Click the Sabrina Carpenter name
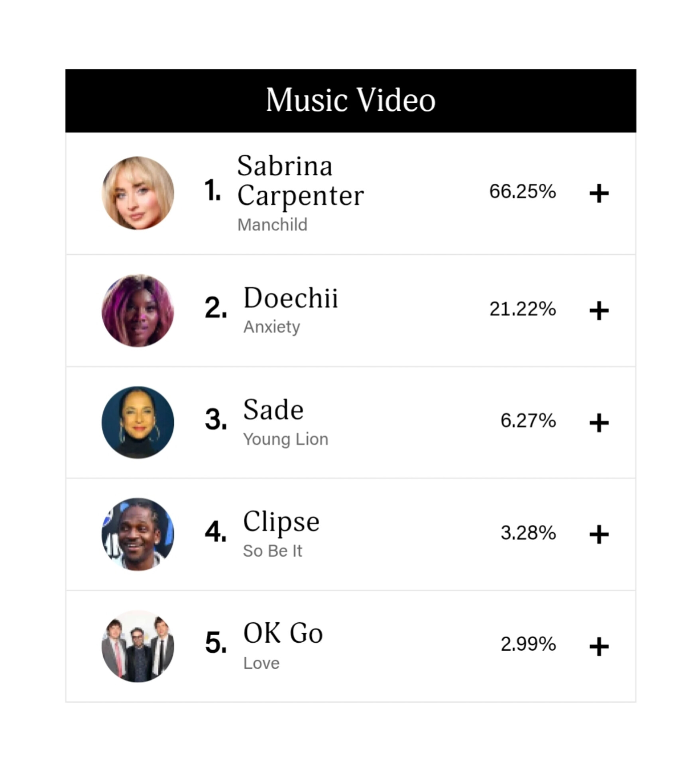Viewport: 700px width, 765px height. pos(300,180)
